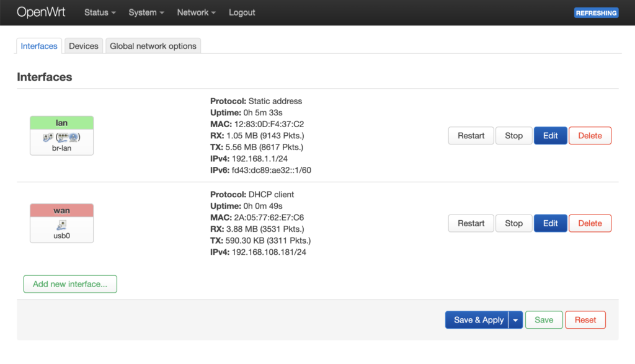
Task: Expand the Save & Apply arrow options
Action: [x=515, y=320]
